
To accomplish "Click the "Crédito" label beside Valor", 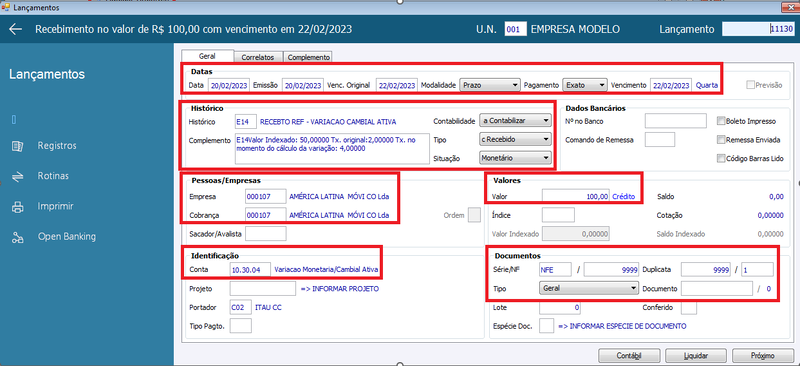I will point(624,196).
